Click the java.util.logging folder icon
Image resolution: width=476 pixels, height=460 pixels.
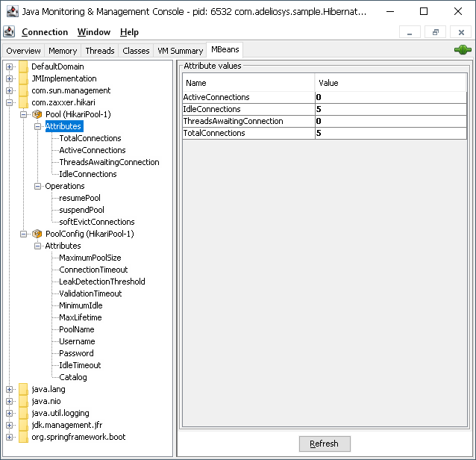click(23, 413)
